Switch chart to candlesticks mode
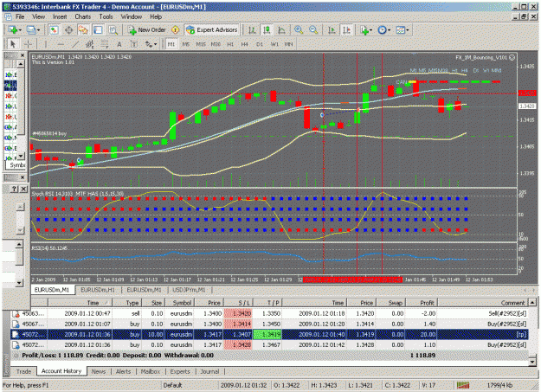 tap(267, 30)
